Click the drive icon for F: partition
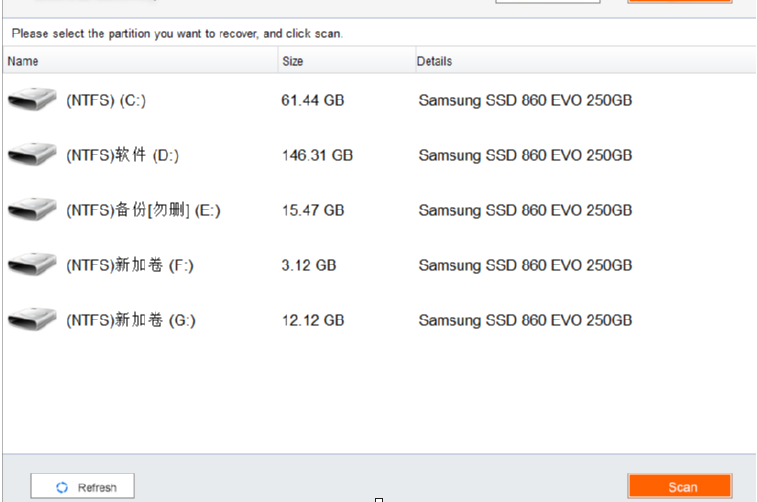 32,264
